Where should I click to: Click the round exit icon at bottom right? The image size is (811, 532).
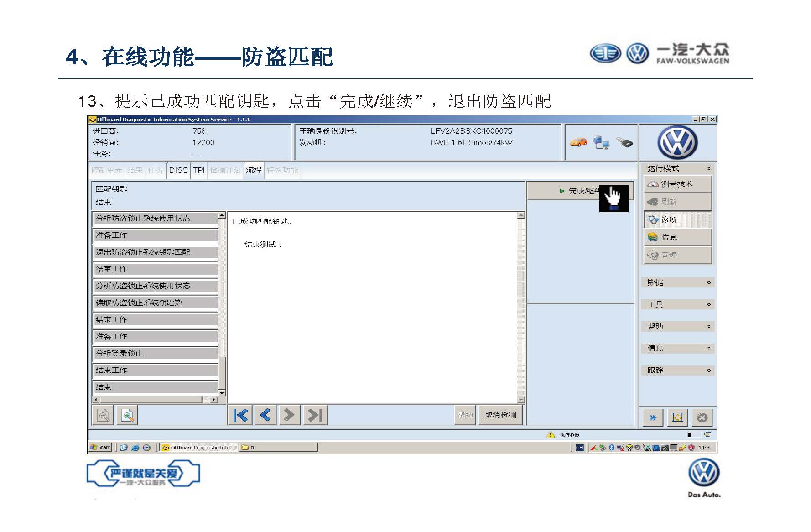(x=702, y=417)
